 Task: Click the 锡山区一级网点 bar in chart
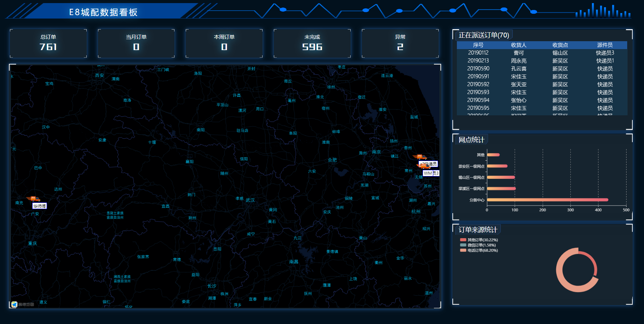[x=501, y=177]
